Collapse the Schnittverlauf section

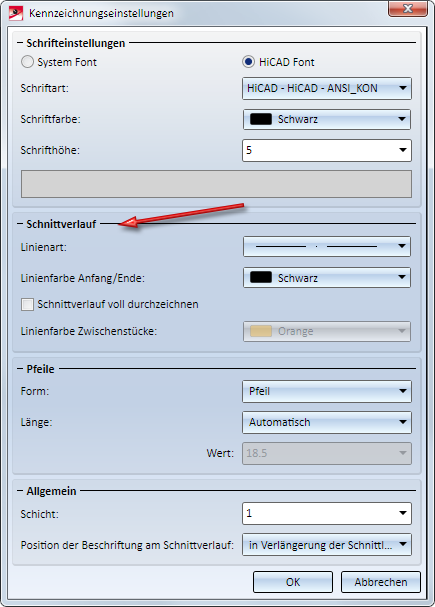tap(20, 224)
